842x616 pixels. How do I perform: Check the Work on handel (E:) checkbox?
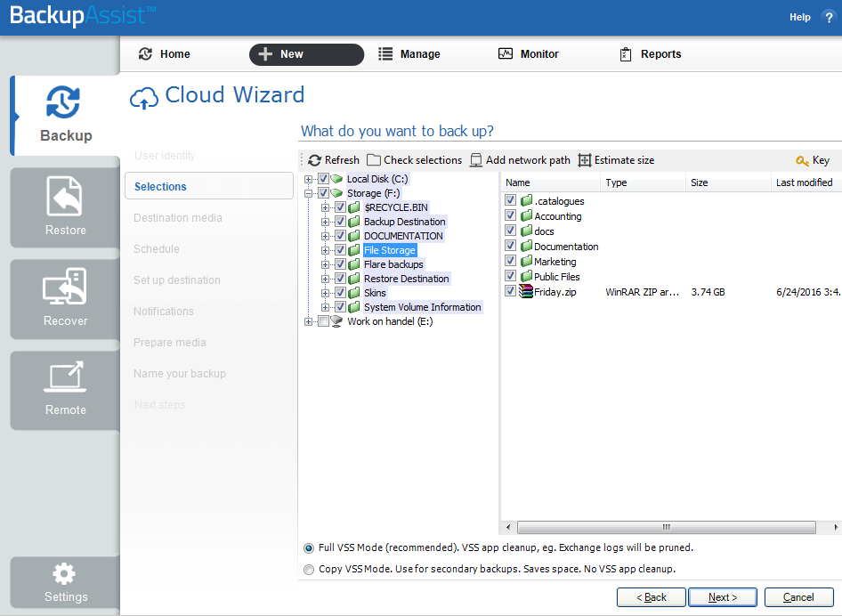323,321
